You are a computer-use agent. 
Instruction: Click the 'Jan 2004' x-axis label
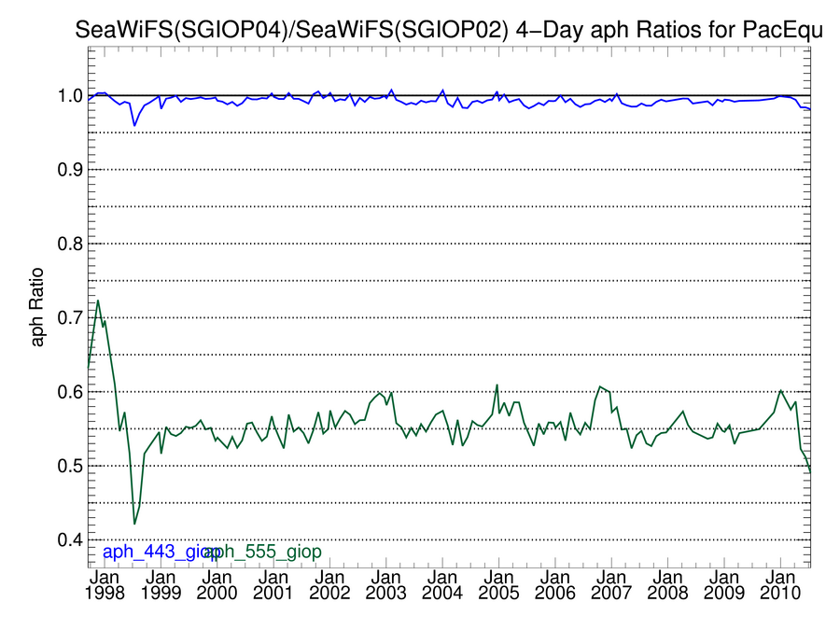click(442, 585)
